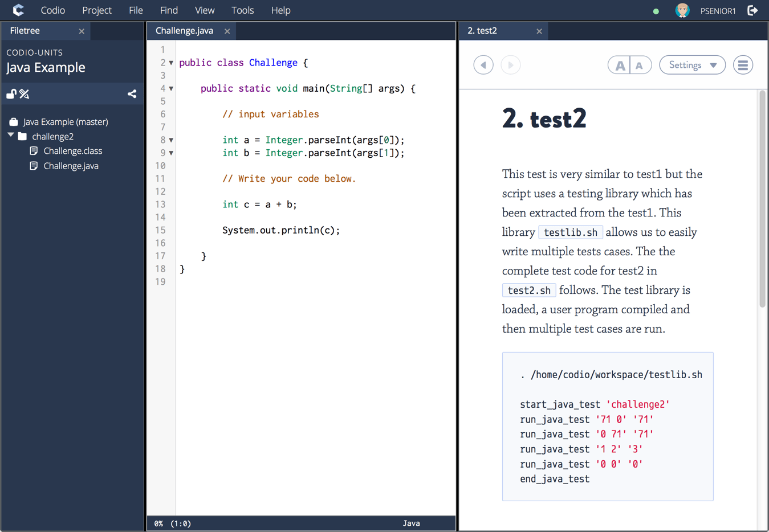
Task: Open the Settings dropdown in guide
Action: (x=692, y=65)
